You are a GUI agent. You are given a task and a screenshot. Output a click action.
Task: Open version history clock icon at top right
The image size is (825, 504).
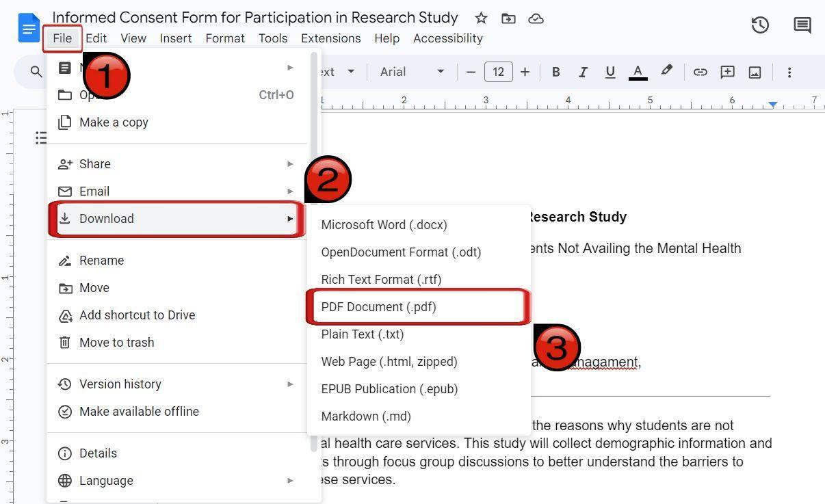coord(760,25)
